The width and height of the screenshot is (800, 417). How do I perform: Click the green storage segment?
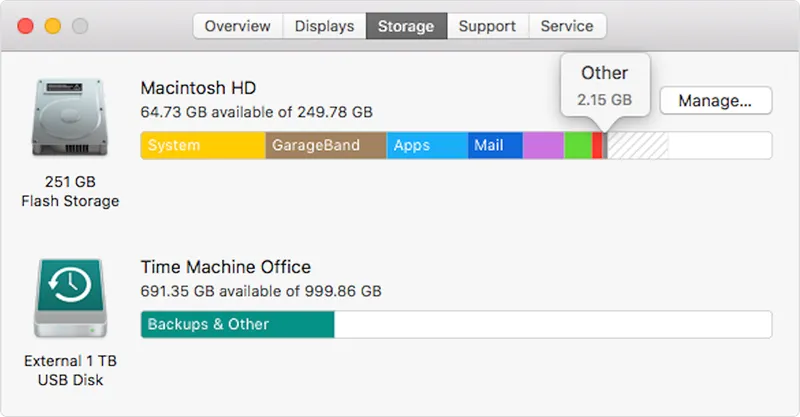click(x=578, y=145)
